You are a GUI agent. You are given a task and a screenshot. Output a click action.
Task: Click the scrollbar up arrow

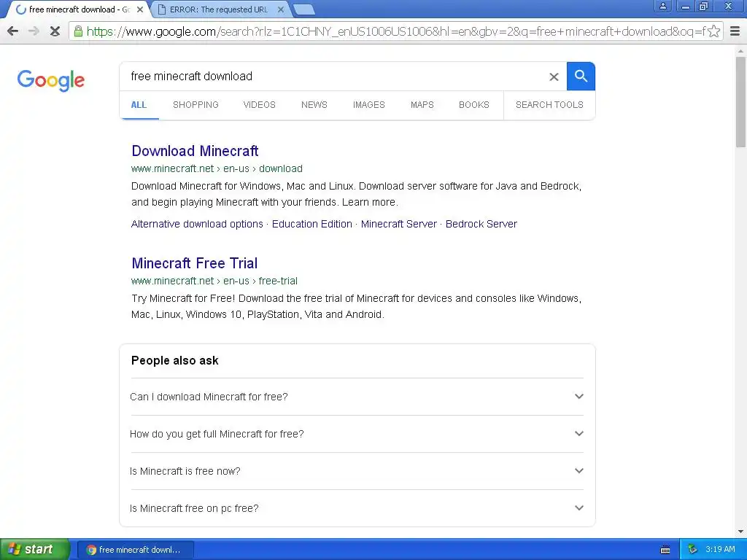[x=740, y=50]
